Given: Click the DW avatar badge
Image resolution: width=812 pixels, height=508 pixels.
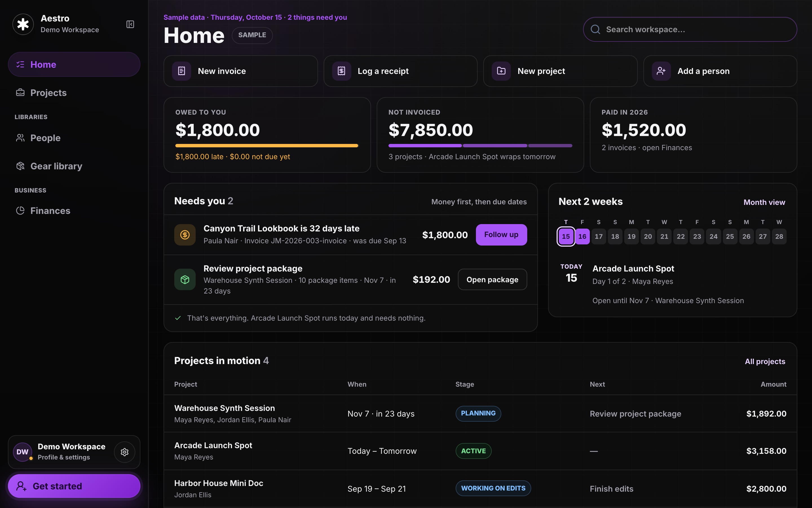Looking at the screenshot, I should click(23, 452).
